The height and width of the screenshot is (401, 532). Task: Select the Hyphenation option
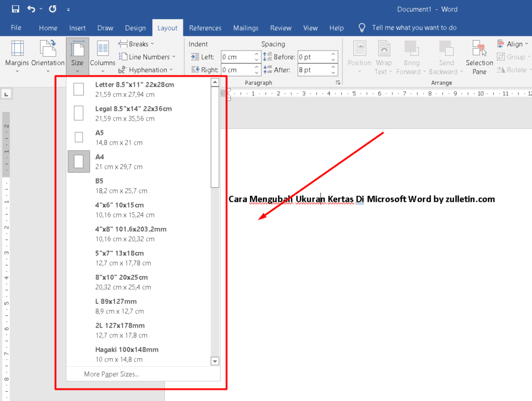click(148, 69)
